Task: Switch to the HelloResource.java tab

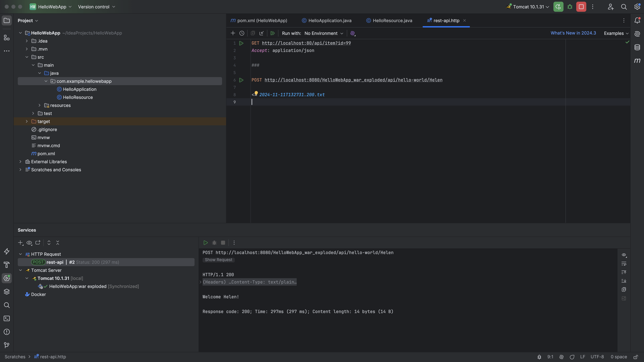Action: click(392, 20)
